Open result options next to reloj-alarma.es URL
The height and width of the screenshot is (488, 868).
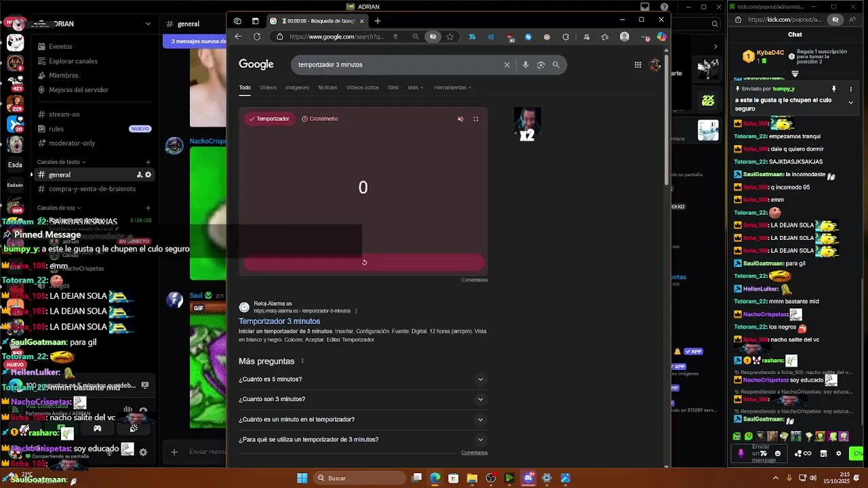pos(356,311)
